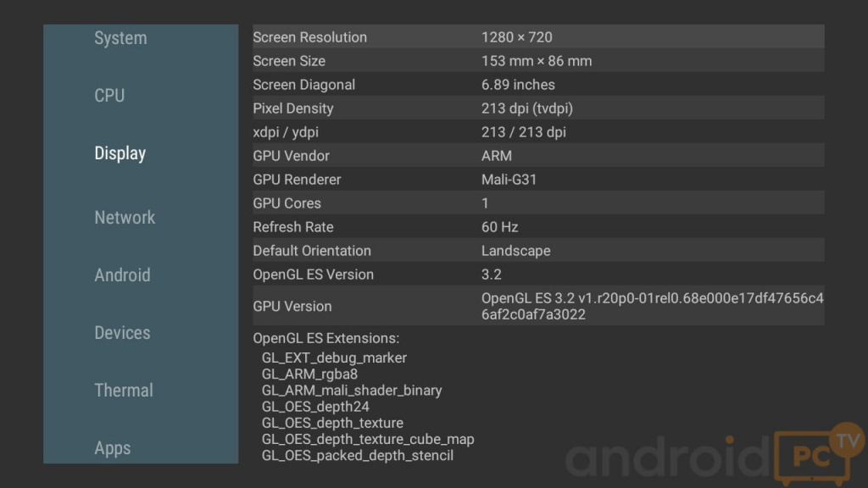Select the Default Orientation row

537,251
